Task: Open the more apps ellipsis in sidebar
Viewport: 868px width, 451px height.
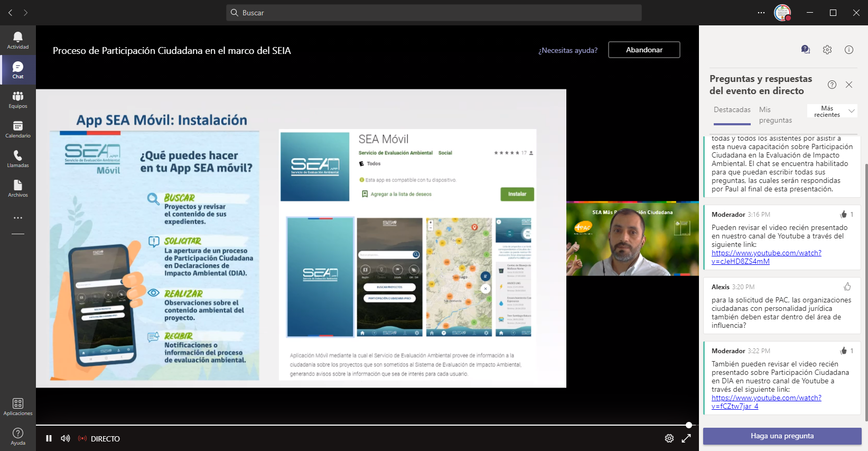Action: [x=17, y=218]
